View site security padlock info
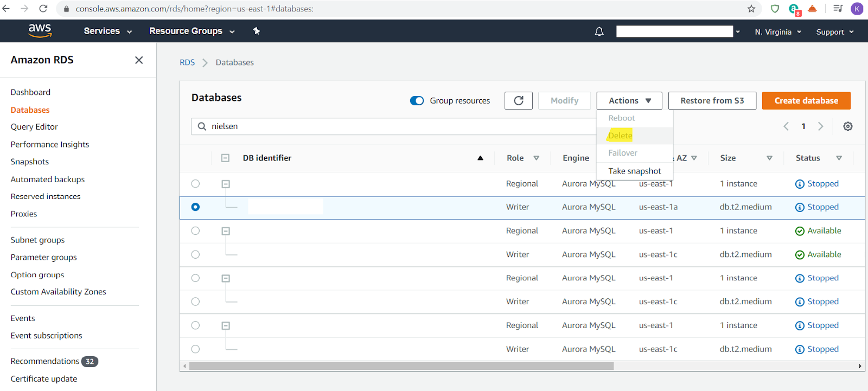This screenshot has height=391, width=868. coord(66,9)
